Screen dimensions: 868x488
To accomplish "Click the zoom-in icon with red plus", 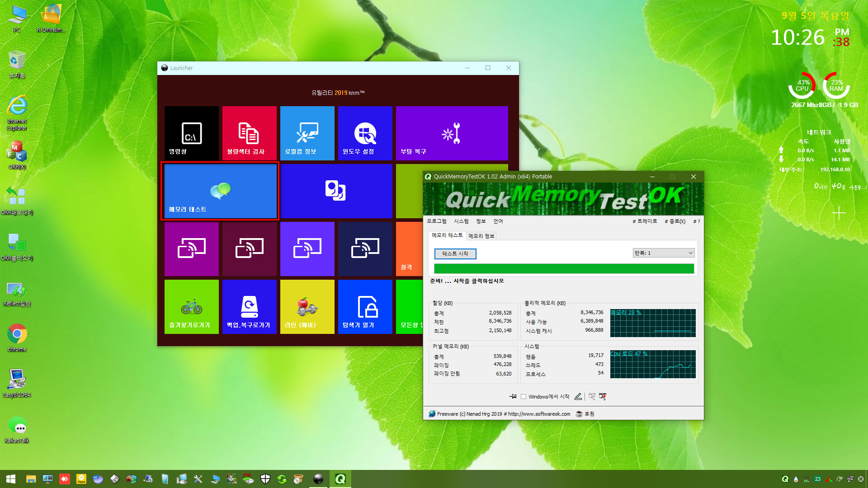I will pyautogui.click(x=603, y=396).
